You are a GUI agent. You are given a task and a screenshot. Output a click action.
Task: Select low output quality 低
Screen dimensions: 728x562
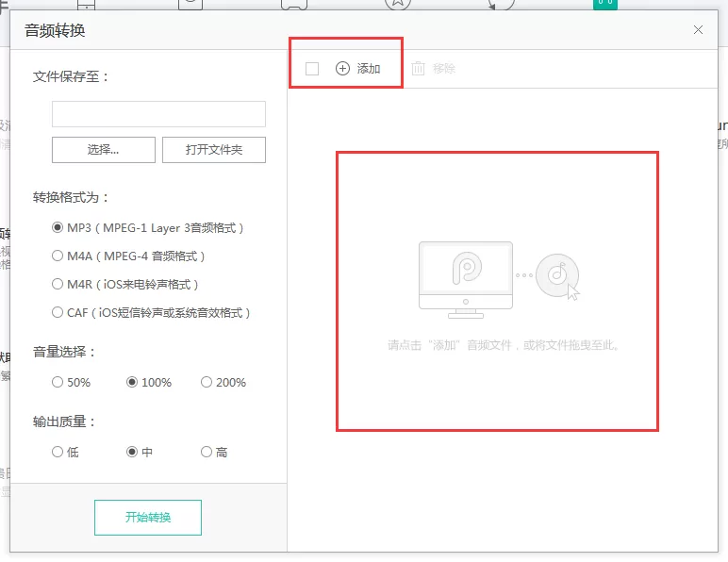point(58,452)
